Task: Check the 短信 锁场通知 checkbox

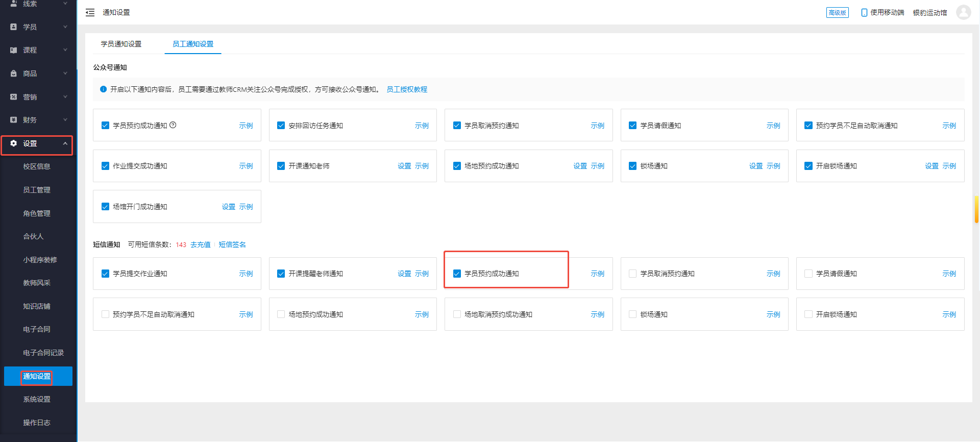Action: click(632, 314)
